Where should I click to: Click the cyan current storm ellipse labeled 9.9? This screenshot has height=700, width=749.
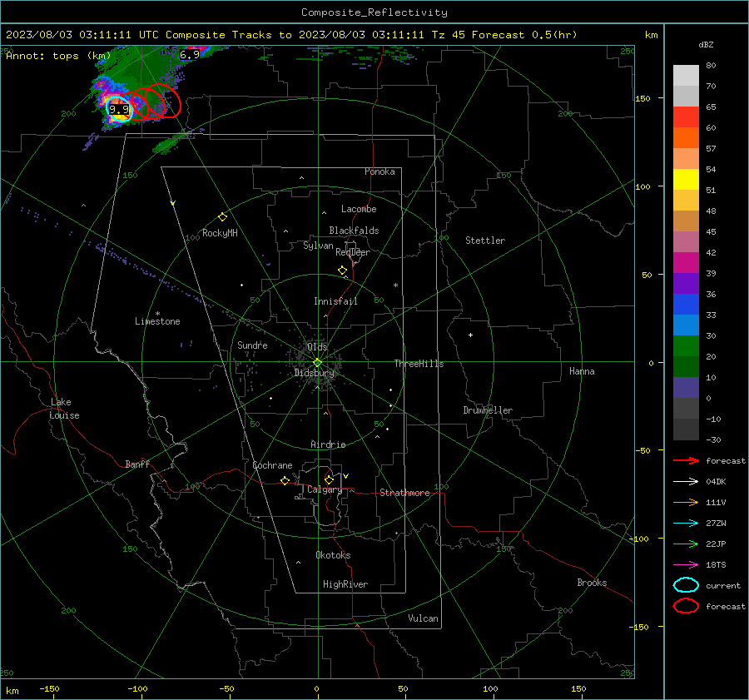119,109
